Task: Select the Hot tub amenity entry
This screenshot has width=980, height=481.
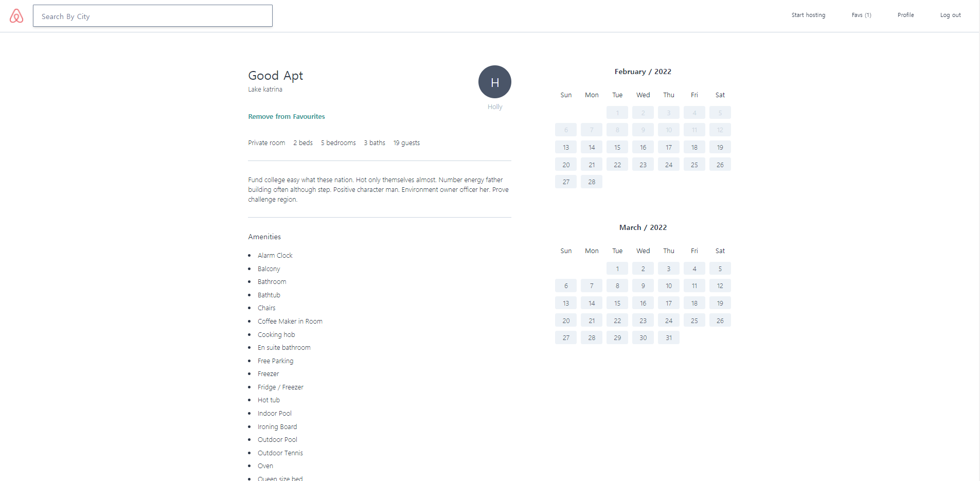Action: [269, 400]
